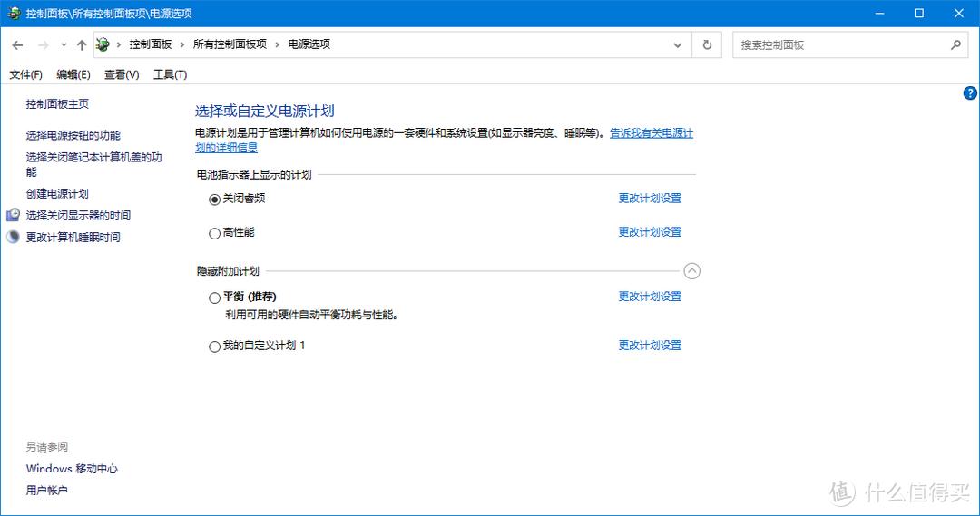980x516 pixels.
Task: Expand the address bar history dropdown
Action: [678, 45]
